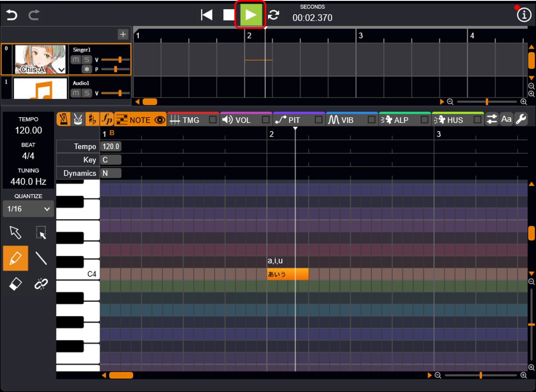
Task: Click the green Play button
Action: [x=251, y=15]
